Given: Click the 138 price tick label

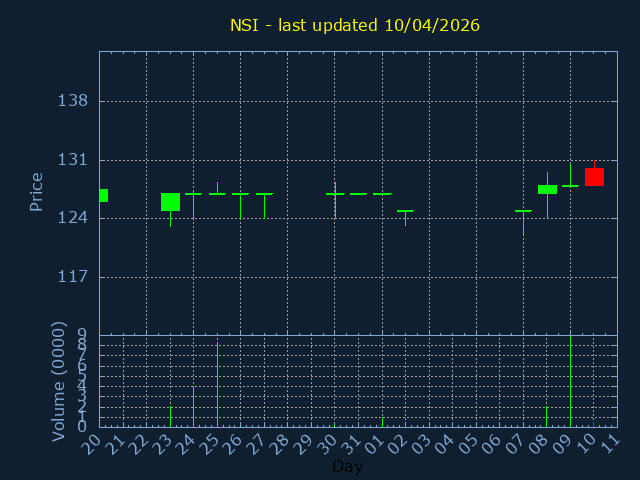Looking at the screenshot, I should [x=73, y=101].
